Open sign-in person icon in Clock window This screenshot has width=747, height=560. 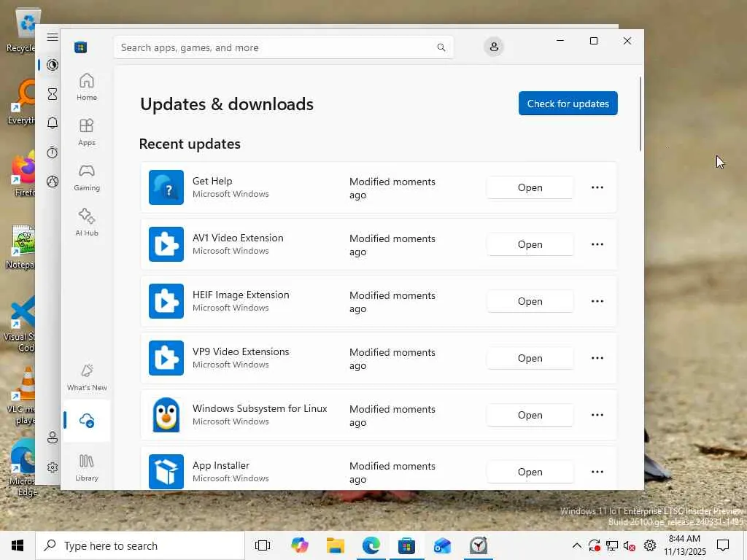pos(53,437)
